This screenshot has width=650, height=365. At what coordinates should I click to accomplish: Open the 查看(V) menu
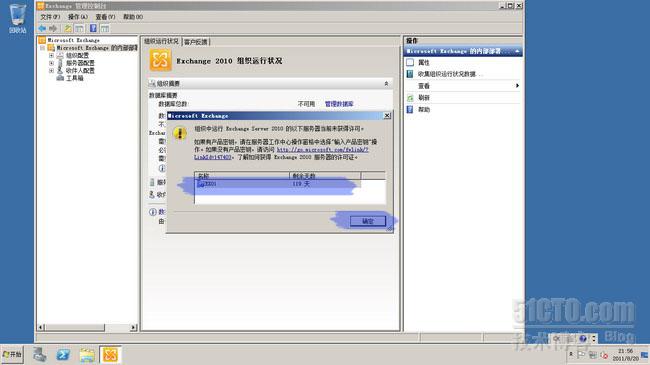[x=105, y=17]
